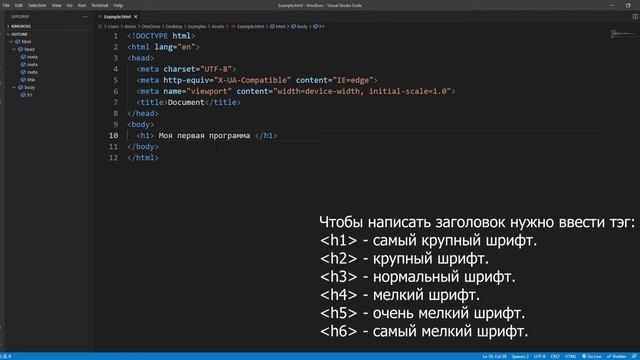
Task: Click the X-UA-Compatible meta line
Action: (257, 80)
